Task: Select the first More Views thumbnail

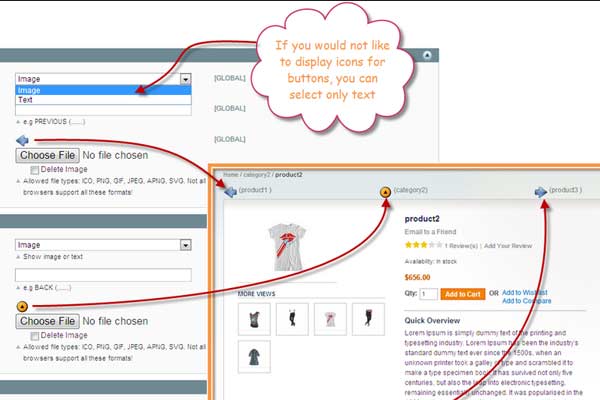Action: pyautogui.click(x=254, y=319)
